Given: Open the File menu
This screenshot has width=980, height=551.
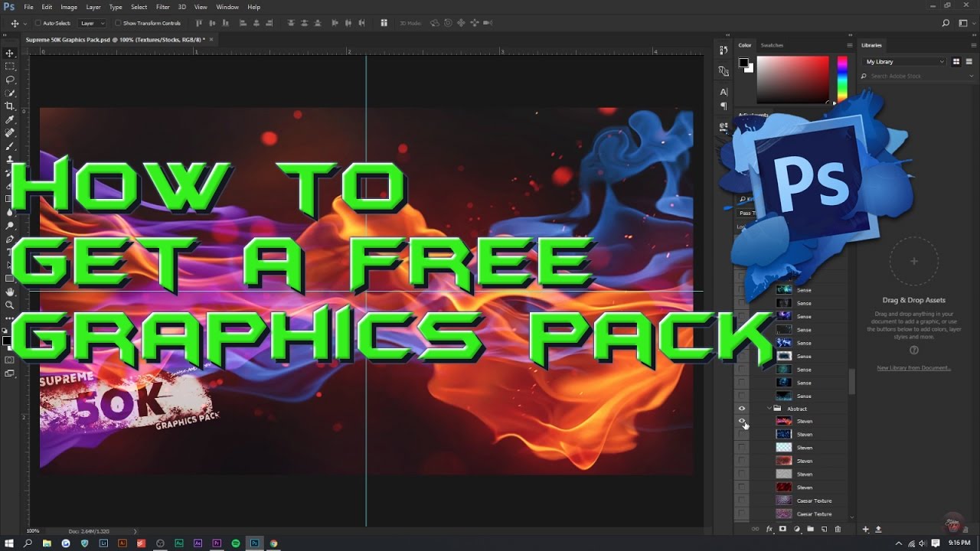Looking at the screenshot, I should (28, 7).
